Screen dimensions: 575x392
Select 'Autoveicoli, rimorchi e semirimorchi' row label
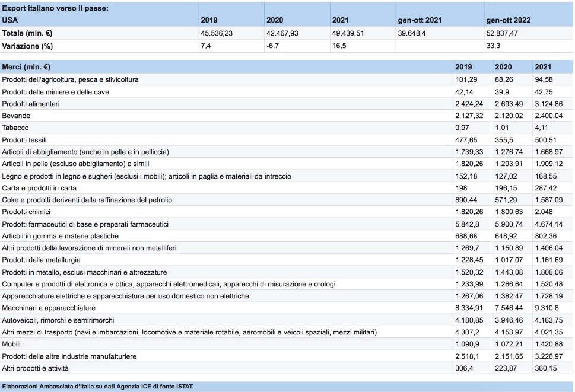click(58, 320)
